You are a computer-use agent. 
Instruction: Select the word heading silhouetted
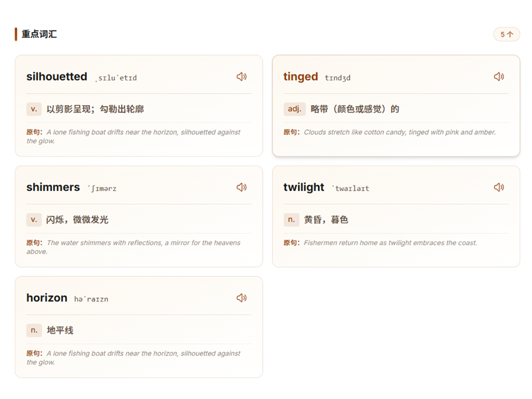point(57,76)
